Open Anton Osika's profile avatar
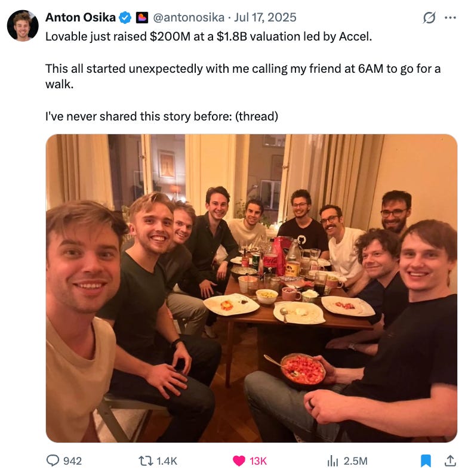 click(23, 26)
